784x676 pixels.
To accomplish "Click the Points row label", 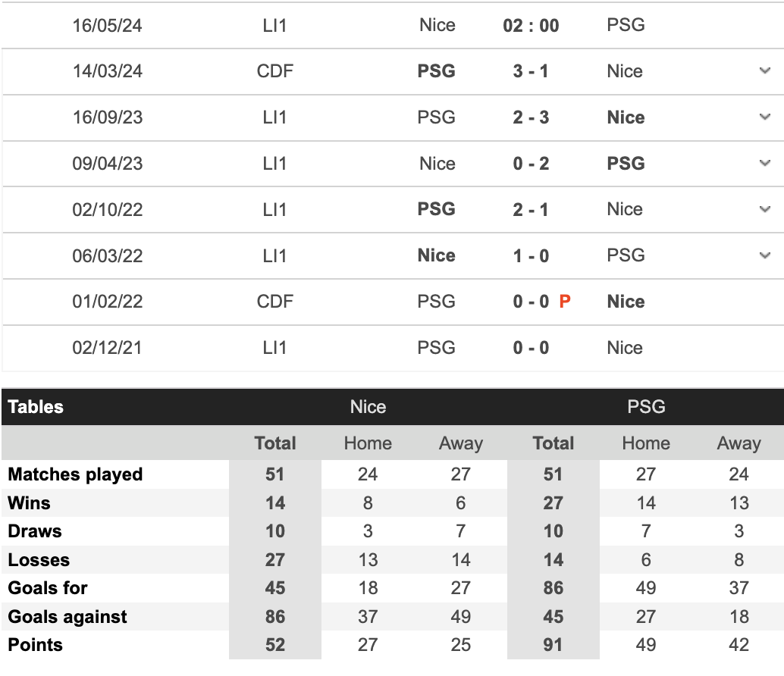I will coord(36,645).
